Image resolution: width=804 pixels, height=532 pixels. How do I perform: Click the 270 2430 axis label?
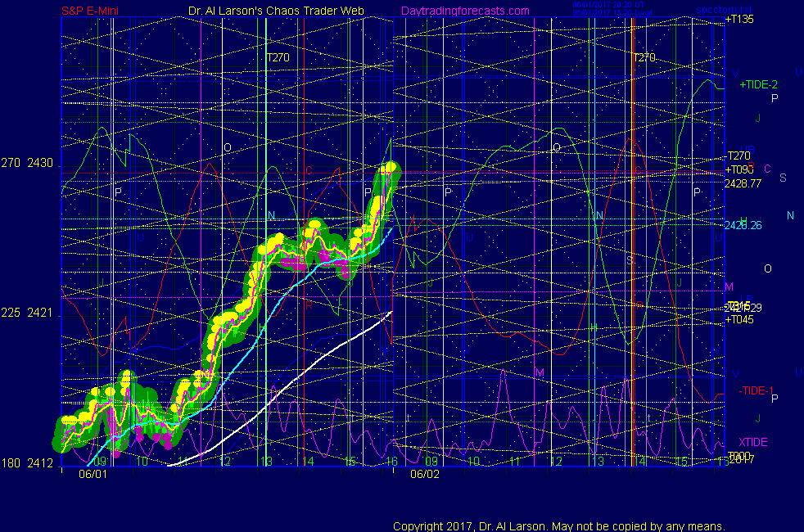(27, 163)
